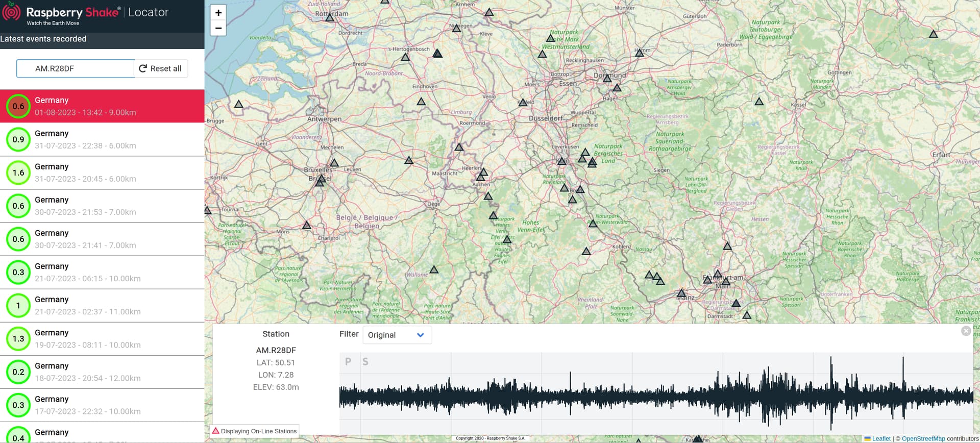Select Germany event 01-08-2023 13:42
This screenshot has height=443, width=980.
pyautogui.click(x=102, y=106)
